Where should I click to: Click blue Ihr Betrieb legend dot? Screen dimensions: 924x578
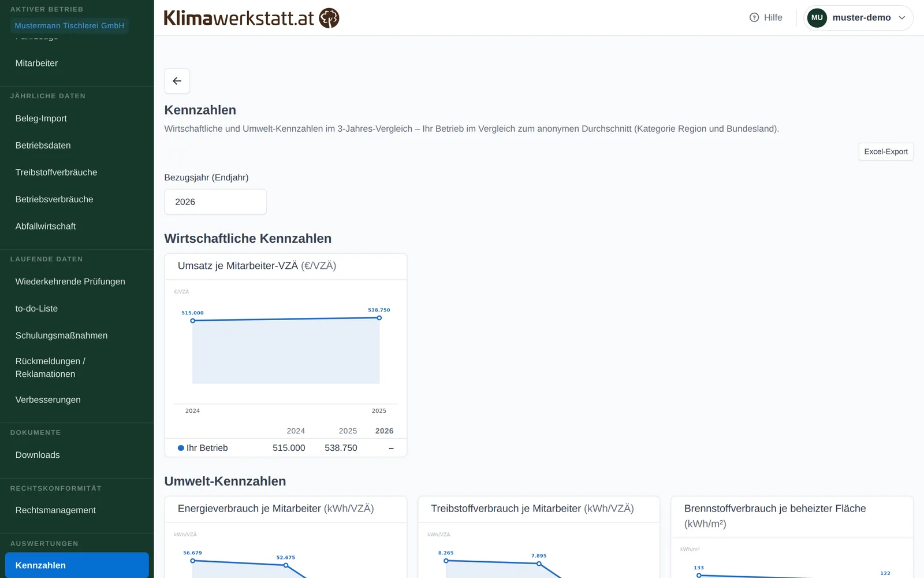pos(181,448)
